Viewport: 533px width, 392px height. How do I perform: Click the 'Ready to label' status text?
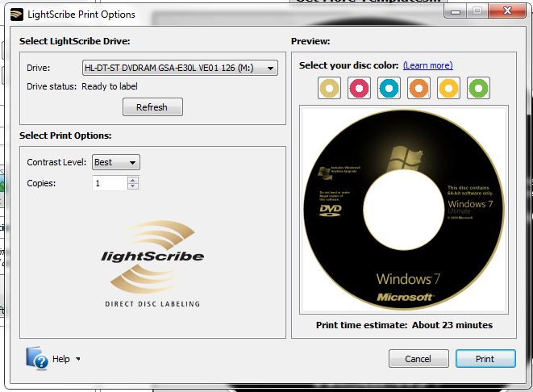(x=110, y=86)
